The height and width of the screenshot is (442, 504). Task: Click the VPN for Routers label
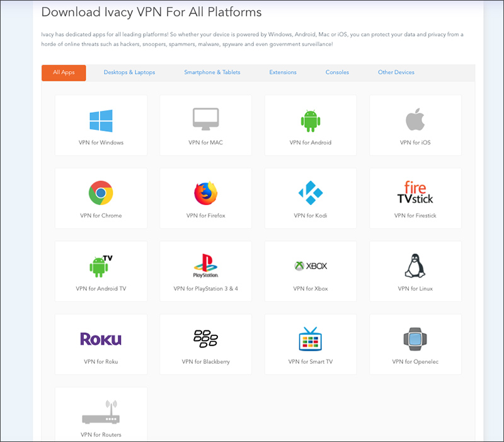tap(101, 434)
